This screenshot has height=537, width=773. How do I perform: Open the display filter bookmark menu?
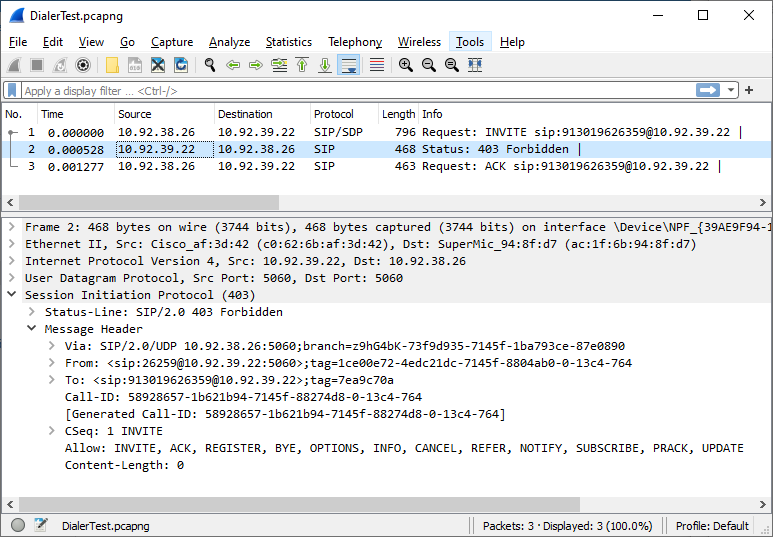coord(12,91)
